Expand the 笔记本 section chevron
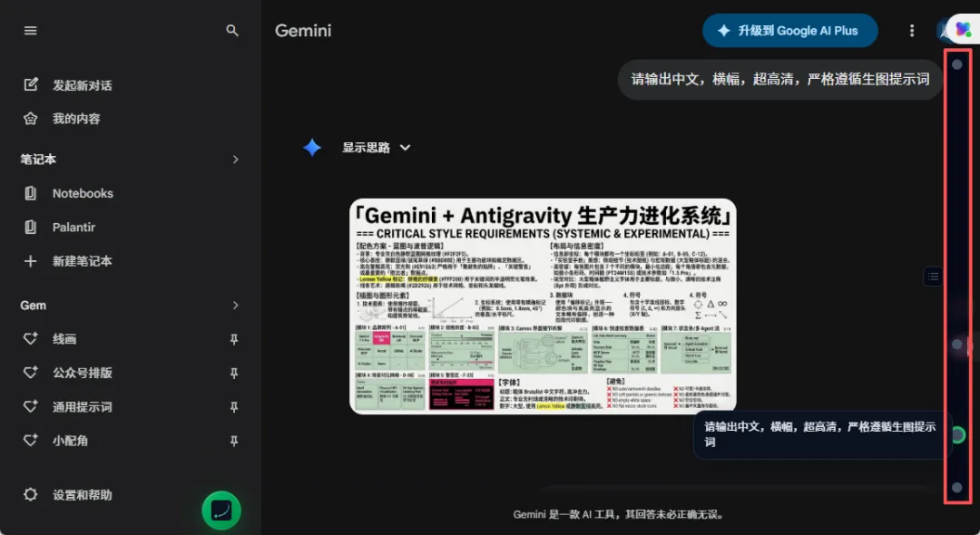 [x=236, y=160]
